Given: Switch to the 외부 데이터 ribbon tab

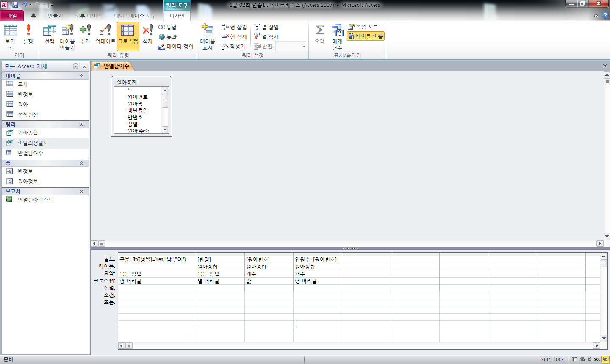Looking at the screenshot, I should pyautogui.click(x=89, y=16).
